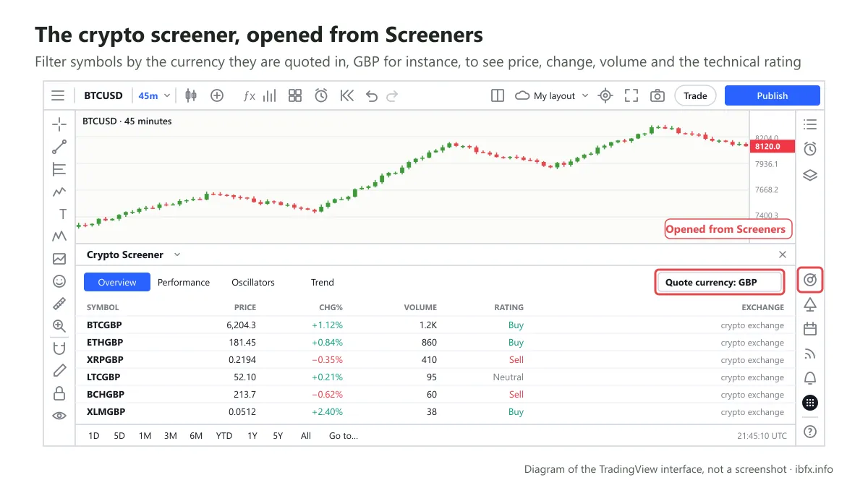
Task: Open the economic calendar panel
Action: (x=810, y=329)
